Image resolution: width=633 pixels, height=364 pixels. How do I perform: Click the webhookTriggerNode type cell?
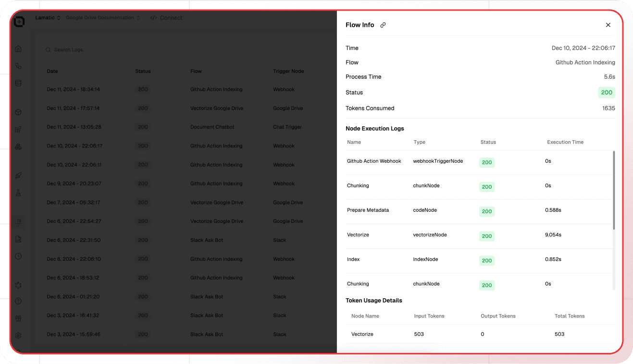pos(438,161)
